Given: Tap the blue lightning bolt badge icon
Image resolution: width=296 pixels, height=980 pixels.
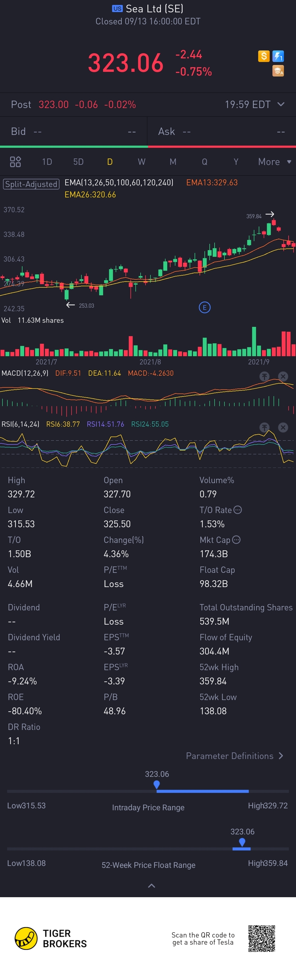Looking at the screenshot, I should [278, 56].
